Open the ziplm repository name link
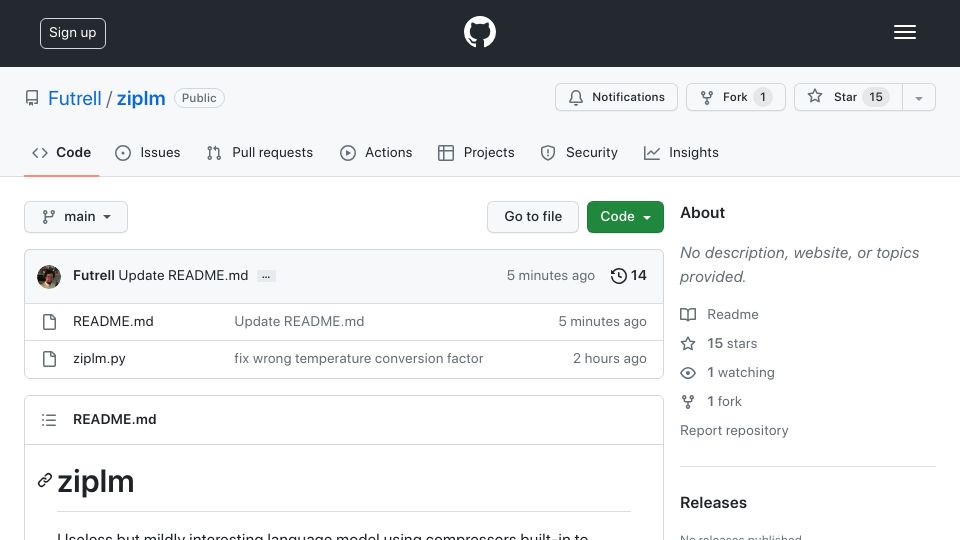Image resolution: width=960 pixels, height=540 pixels. (141, 98)
